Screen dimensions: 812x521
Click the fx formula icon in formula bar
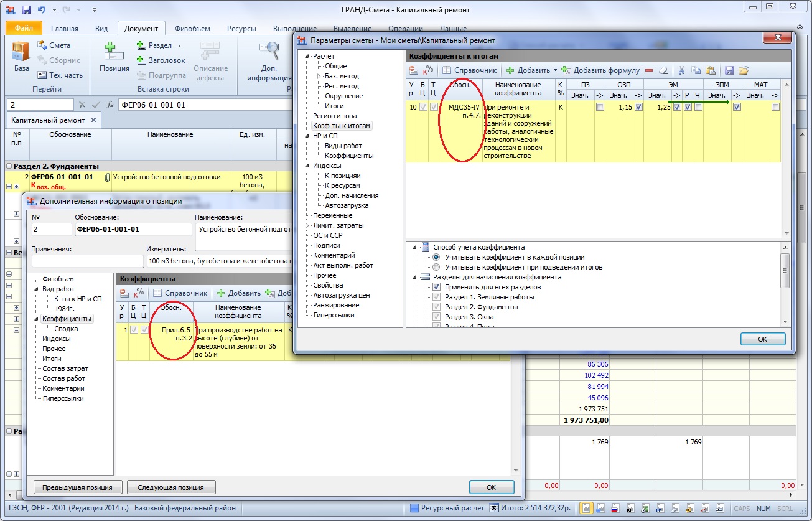tap(110, 105)
